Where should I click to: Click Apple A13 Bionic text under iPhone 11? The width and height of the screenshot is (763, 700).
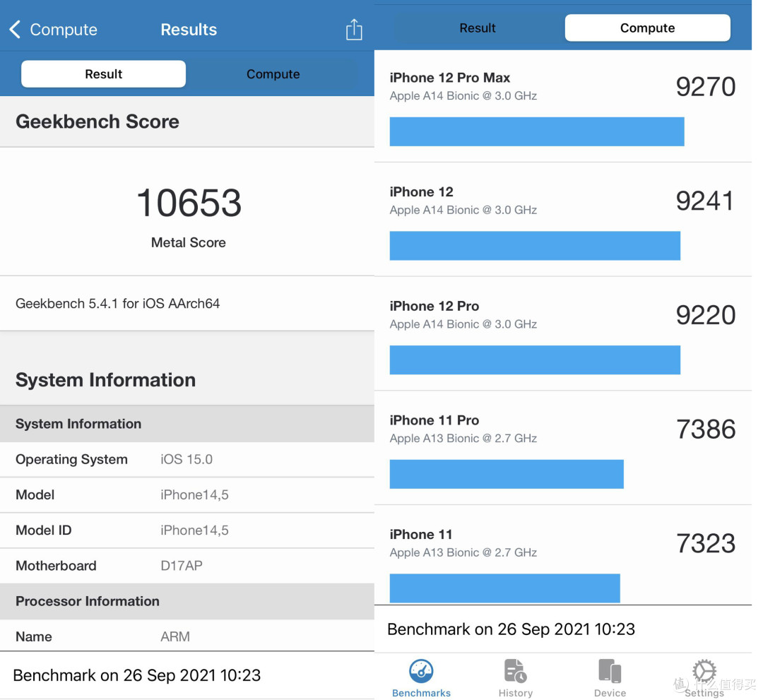click(x=463, y=552)
